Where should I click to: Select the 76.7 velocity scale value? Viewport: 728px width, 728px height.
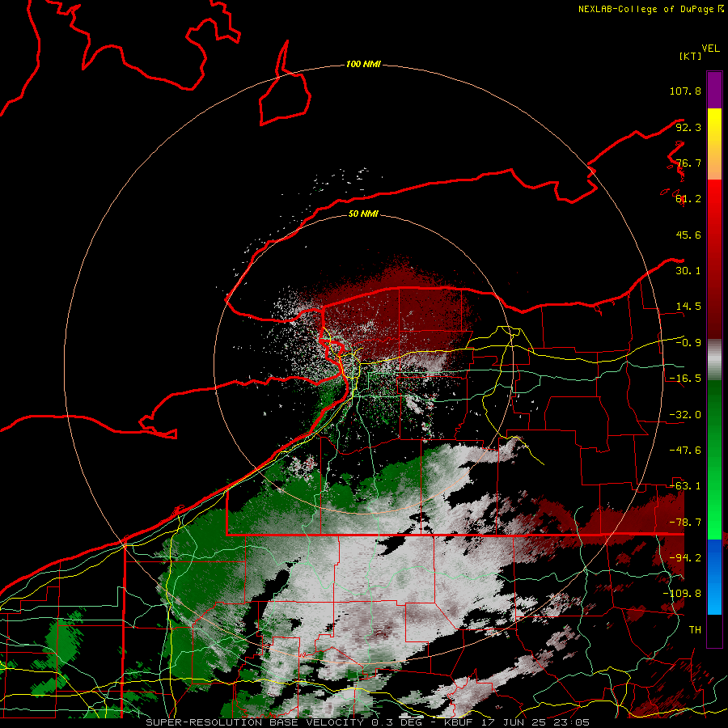pos(688,163)
